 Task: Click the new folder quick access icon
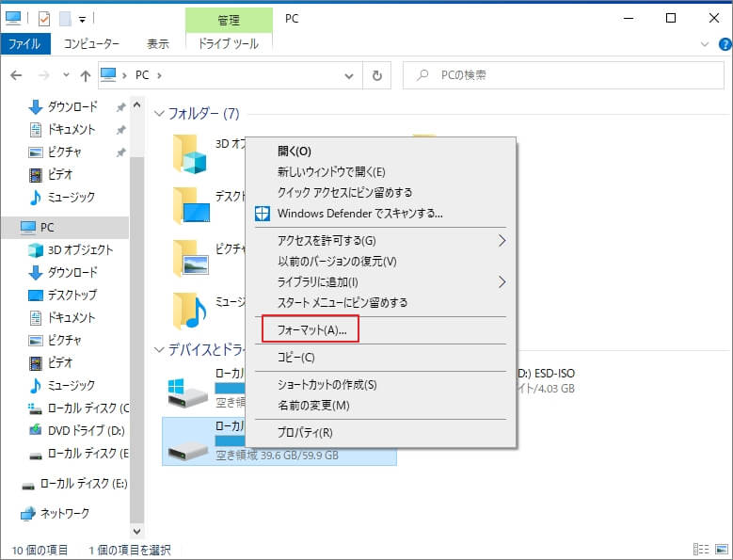(65, 19)
